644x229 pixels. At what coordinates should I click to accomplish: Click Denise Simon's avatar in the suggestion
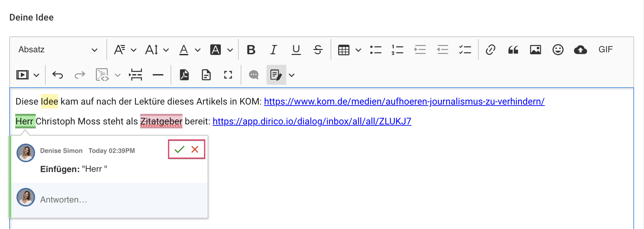pyautogui.click(x=26, y=153)
